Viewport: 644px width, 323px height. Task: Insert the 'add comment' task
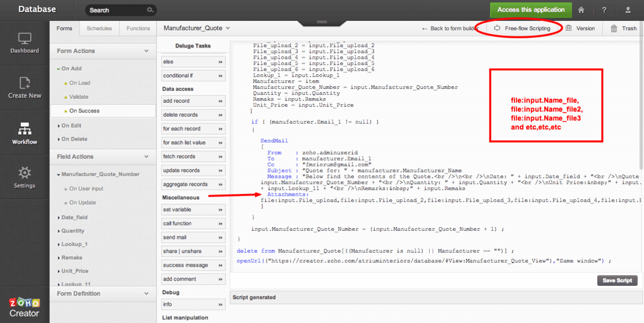point(193,279)
